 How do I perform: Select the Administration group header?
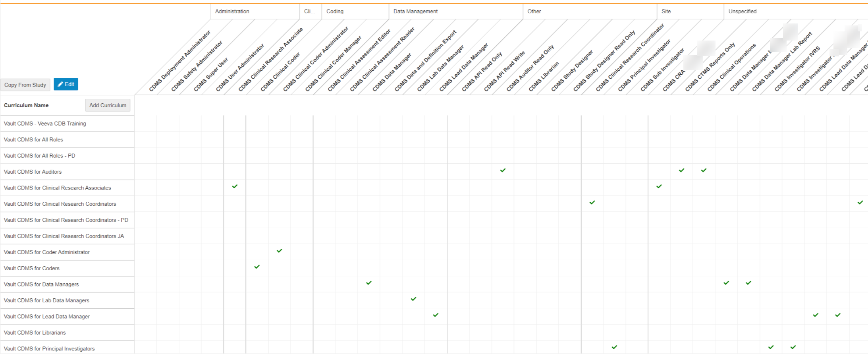232,12
